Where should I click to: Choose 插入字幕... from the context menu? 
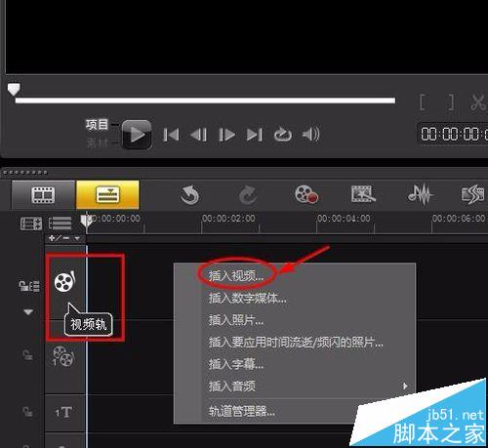click(236, 364)
